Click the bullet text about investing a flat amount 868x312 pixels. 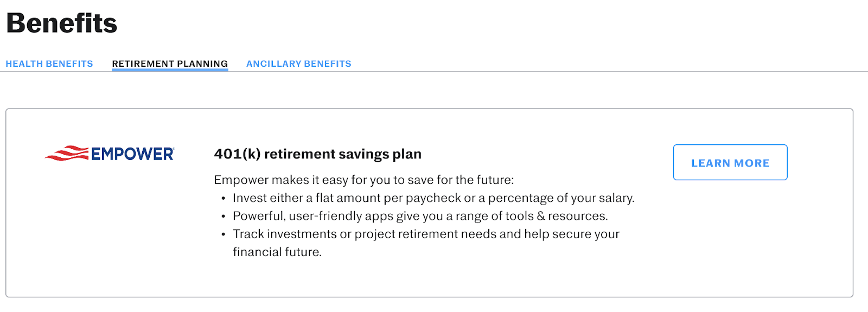point(433,198)
